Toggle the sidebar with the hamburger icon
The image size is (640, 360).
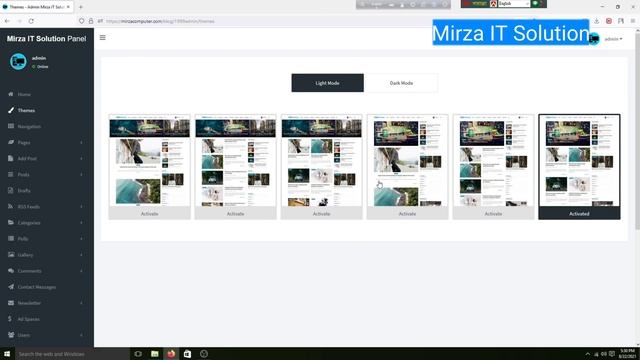point(102,38)
